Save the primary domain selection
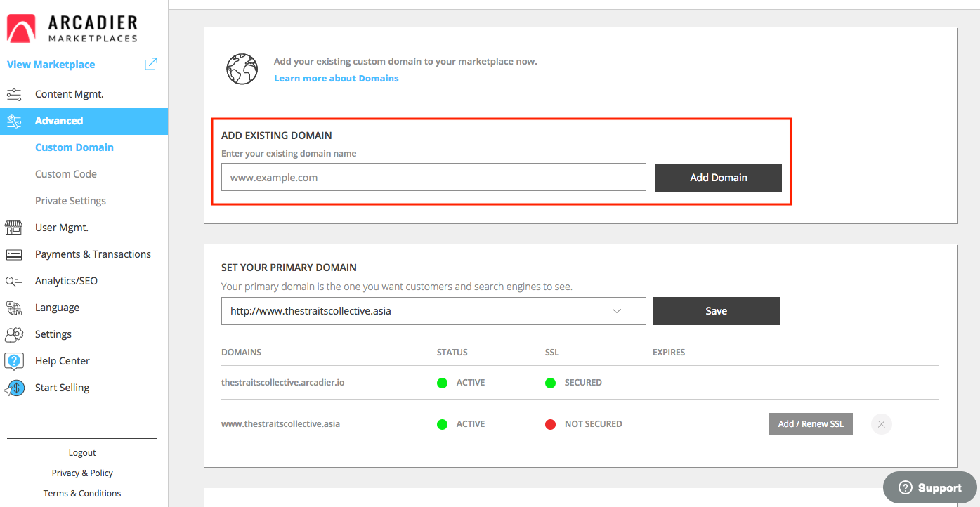 (x=717, y=311)
